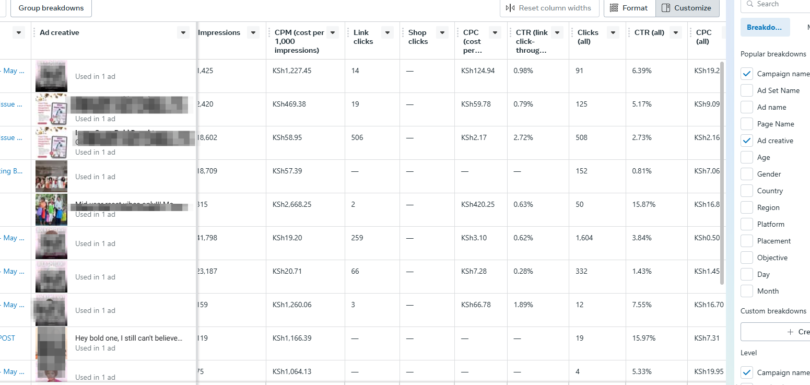Screen dimensions: 810x385
Task: Click the search magnifier icon in the breakdown panel
Action: (x=749, y=4)
